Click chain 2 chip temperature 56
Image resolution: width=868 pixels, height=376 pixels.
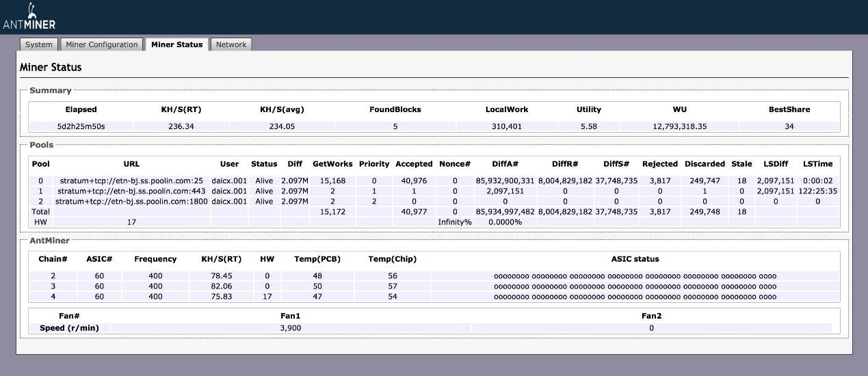click(393, 276)
